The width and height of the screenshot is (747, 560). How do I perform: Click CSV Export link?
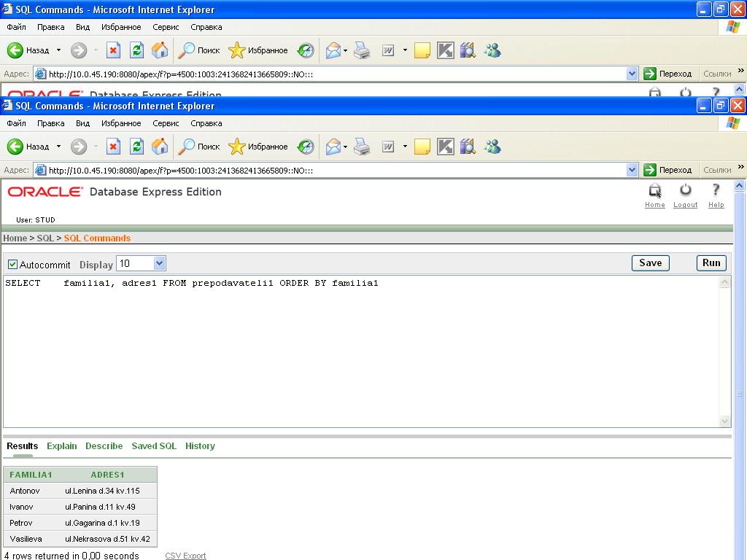[185, 556]
